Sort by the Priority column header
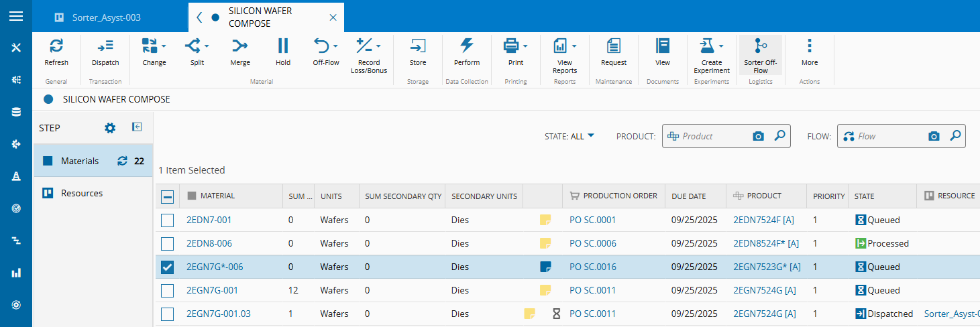Viewport: 980px width, 327px height. 829,196
